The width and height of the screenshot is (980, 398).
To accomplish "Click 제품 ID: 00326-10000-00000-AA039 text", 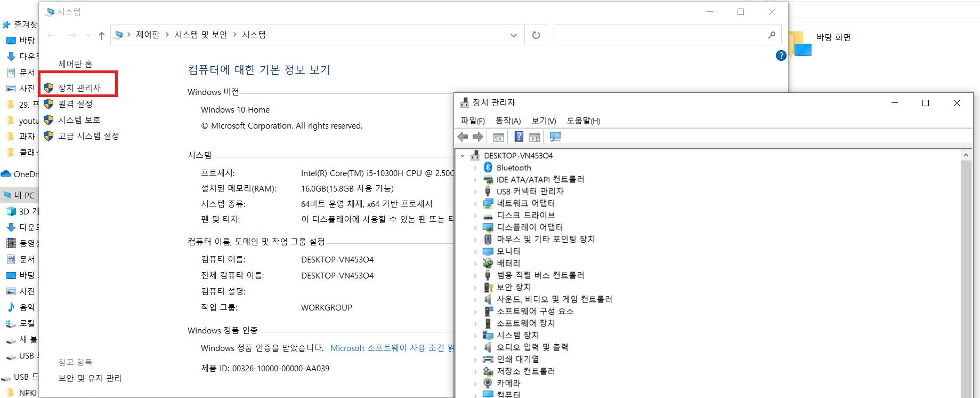I will point(265,369).
